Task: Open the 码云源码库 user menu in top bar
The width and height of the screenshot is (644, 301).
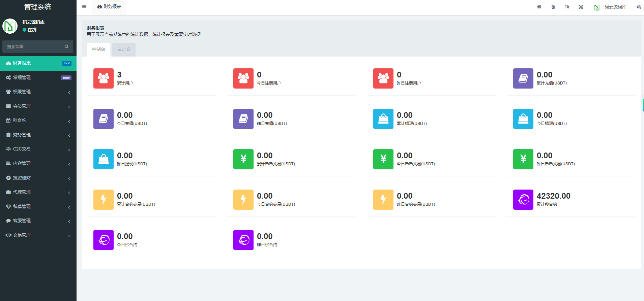Action: coord(610,7)
